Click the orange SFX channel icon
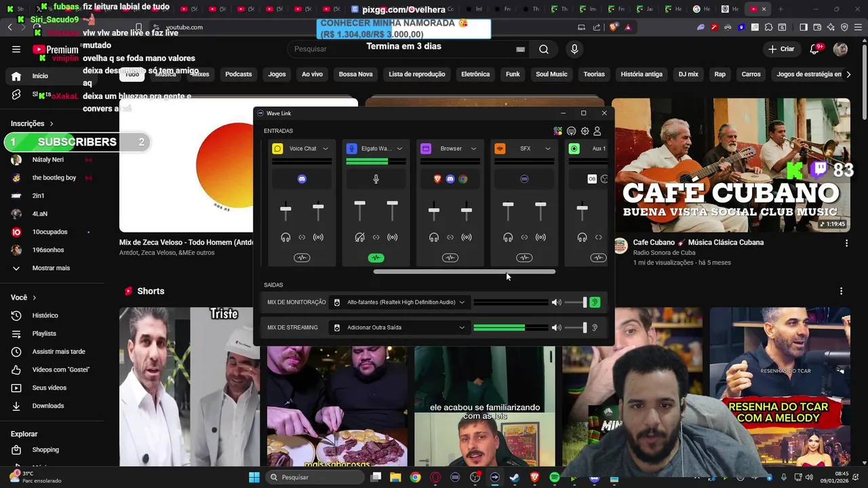 (x=500, y=148)
